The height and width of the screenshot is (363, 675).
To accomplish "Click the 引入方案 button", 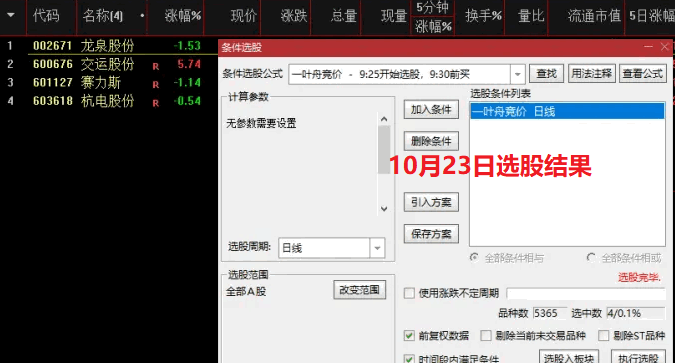I will [x=431, y=202].
